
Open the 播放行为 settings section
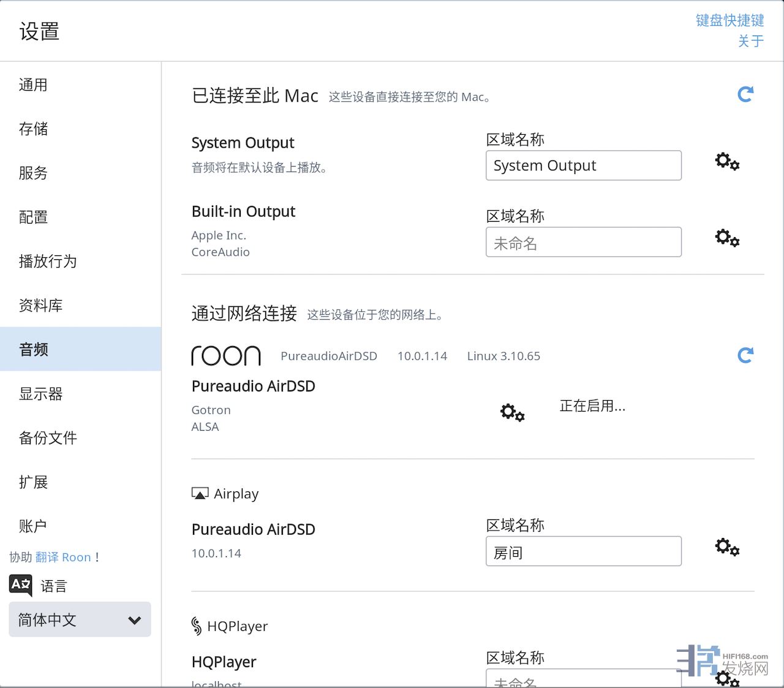48,262
